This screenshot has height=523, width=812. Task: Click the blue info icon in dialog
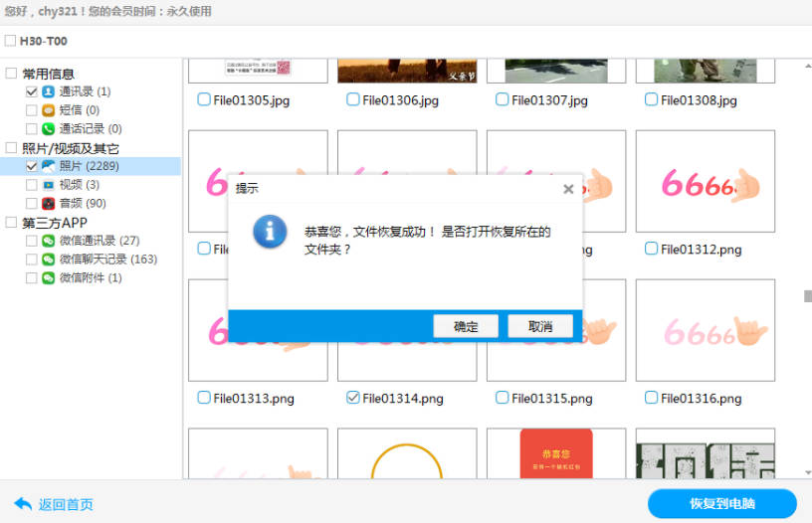270,232
